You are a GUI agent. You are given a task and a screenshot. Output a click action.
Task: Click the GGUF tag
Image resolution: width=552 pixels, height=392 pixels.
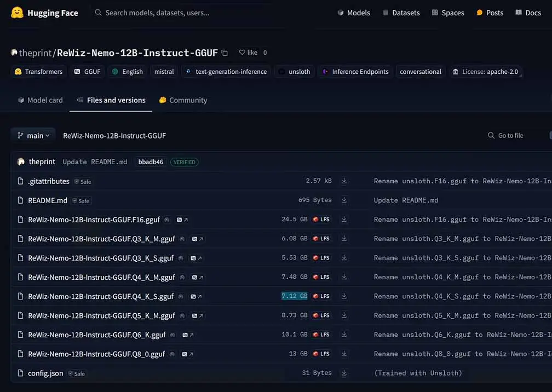click(87, 71)
